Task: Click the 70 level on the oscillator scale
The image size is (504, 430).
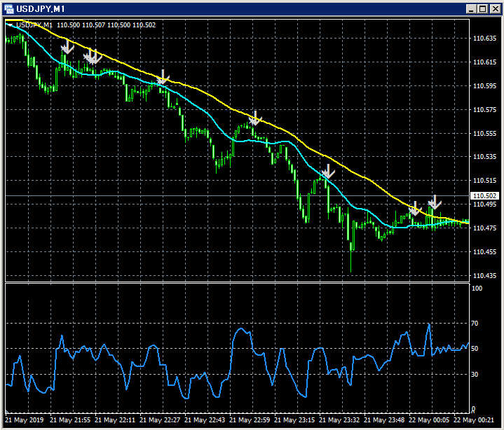Action: [x=475, y=324]
